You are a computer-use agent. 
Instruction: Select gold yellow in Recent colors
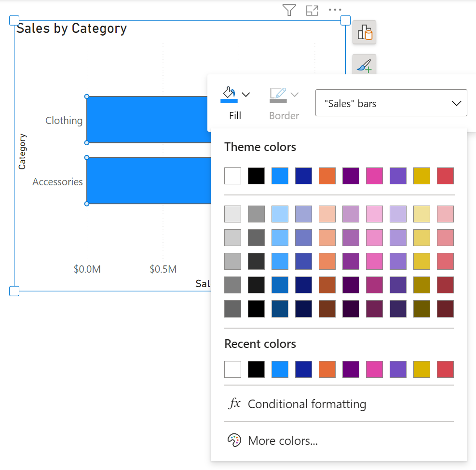pyautogui.click(x=422, y=369)
